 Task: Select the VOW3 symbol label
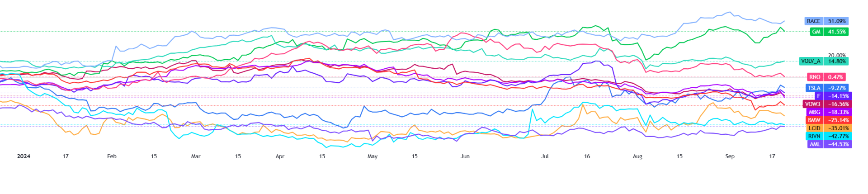tap(812, 104)
